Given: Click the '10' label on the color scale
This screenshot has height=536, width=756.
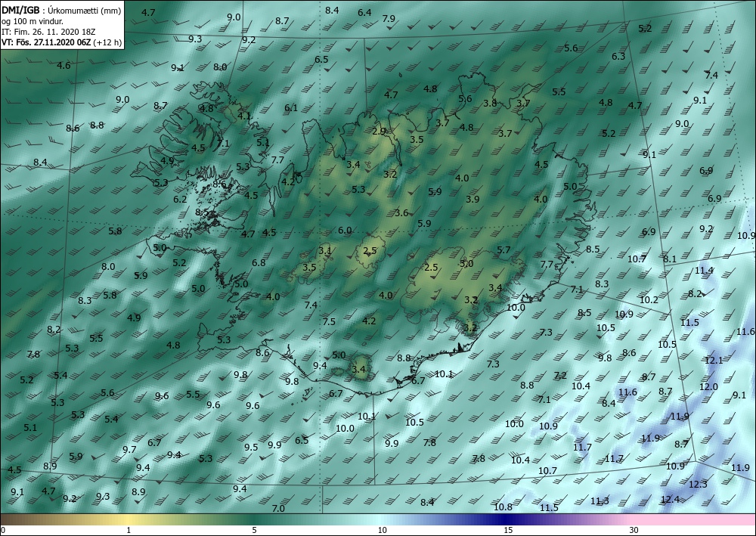Looking at the screenshot, I should tap(382, 531).
